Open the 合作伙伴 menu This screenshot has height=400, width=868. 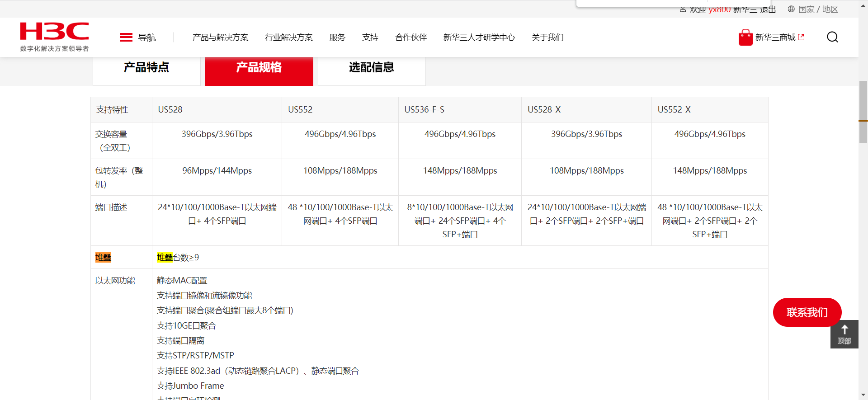click(411, 38)
